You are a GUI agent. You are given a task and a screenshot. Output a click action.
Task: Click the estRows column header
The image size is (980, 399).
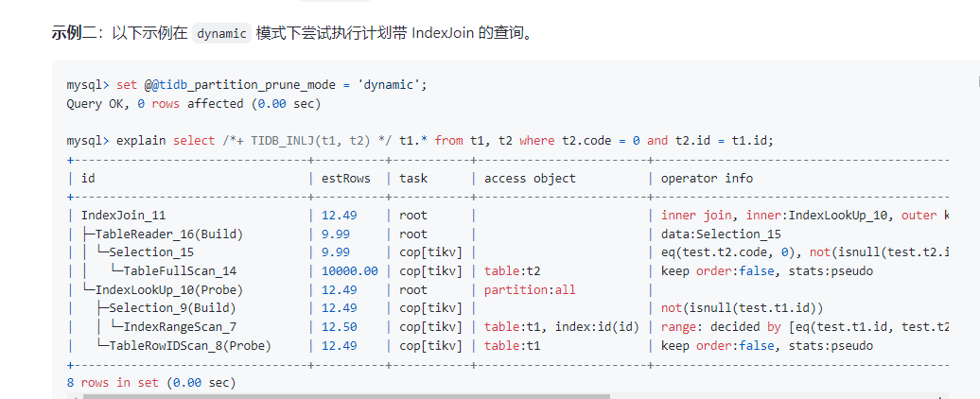tap(345, 178)
